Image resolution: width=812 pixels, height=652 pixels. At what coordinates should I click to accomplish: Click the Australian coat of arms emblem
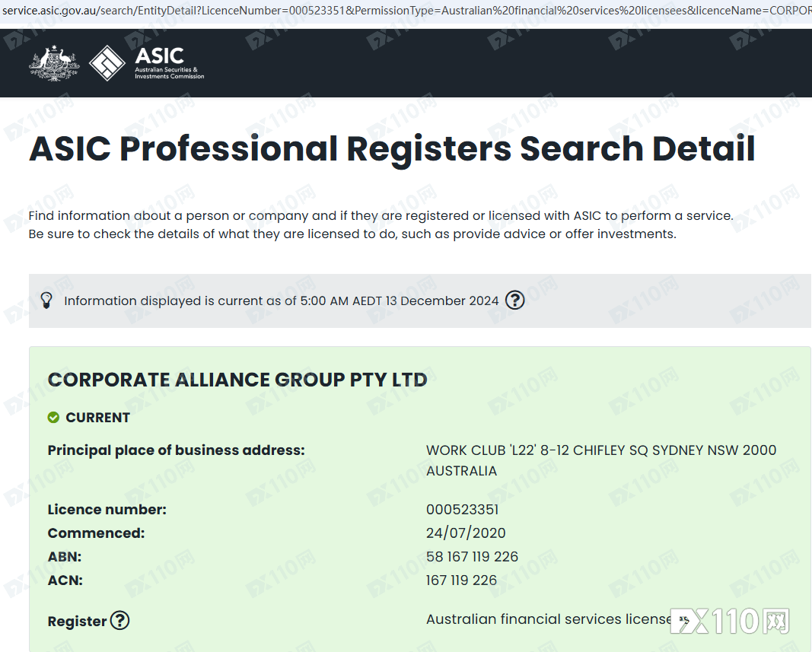(x=54, y=64)
